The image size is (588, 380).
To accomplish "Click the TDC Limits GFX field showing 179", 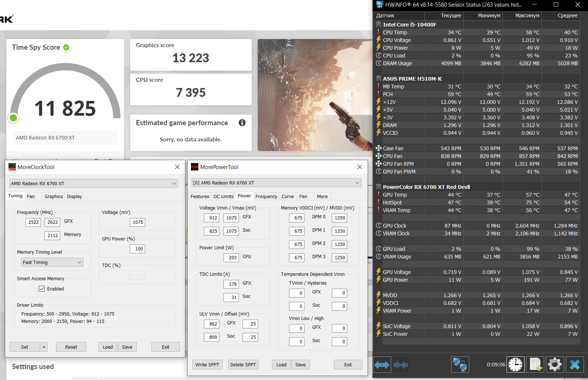I will pos(231,284).
